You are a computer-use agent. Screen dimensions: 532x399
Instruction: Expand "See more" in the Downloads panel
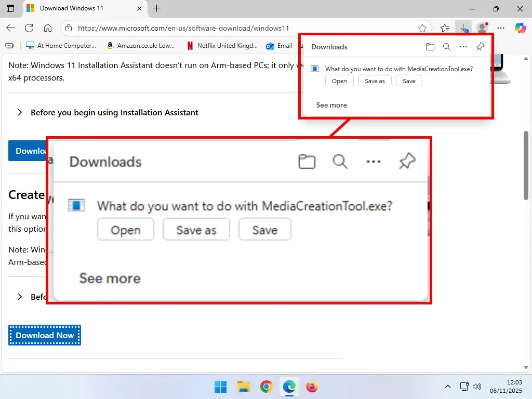(x=331, y=105)
